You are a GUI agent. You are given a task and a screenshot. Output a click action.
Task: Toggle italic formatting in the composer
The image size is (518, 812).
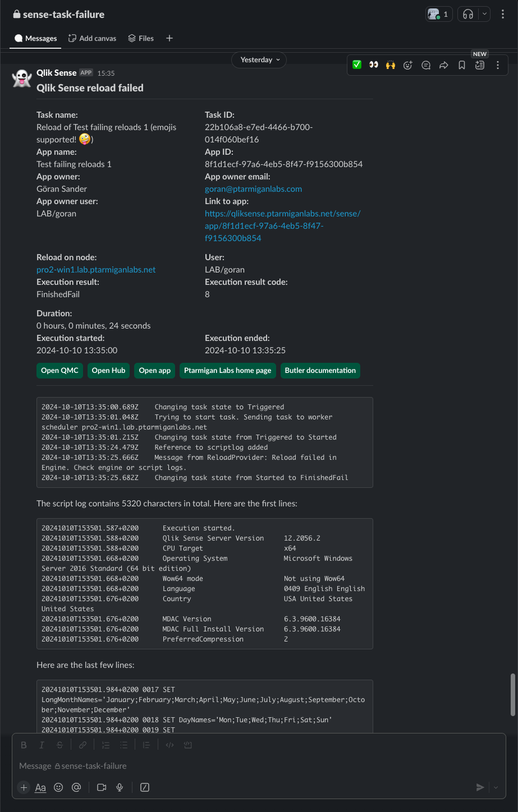(42, 745)
